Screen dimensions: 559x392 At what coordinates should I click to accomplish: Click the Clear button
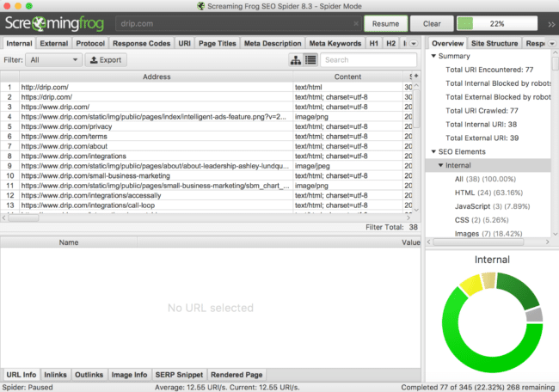[432, 24]
